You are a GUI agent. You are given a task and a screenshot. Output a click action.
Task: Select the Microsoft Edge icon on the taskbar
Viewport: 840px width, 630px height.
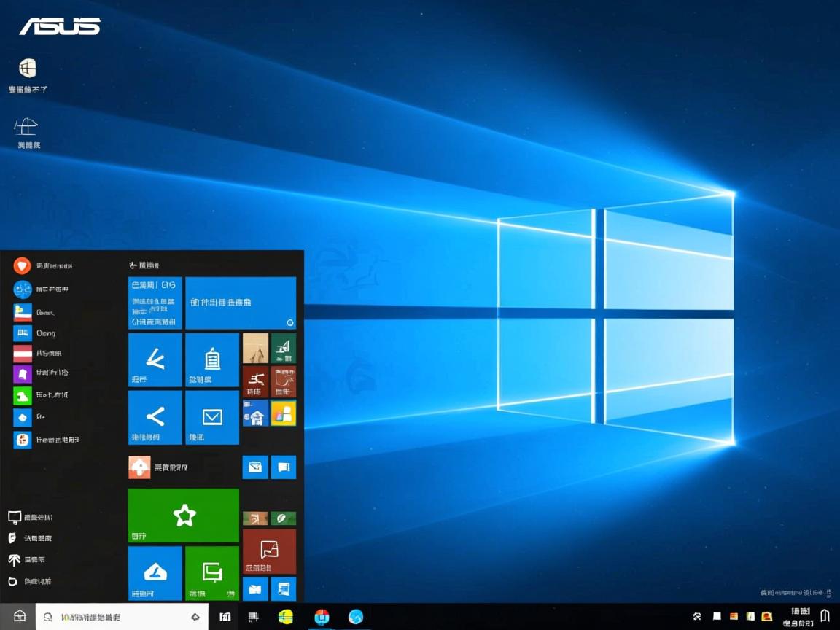pyautogui.click(x=356, y=616)
